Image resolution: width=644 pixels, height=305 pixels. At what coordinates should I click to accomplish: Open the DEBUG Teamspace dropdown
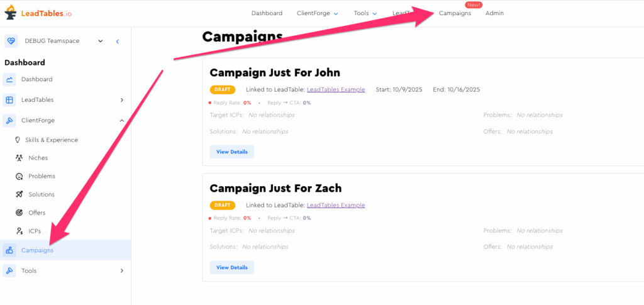pos(101,41)
